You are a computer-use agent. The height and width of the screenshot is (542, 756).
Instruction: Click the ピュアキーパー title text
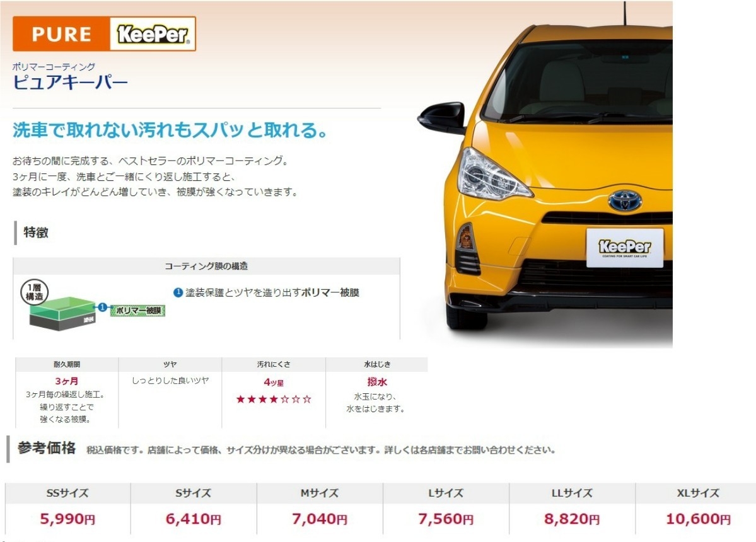pyautogui.click(x=71, y=82)
